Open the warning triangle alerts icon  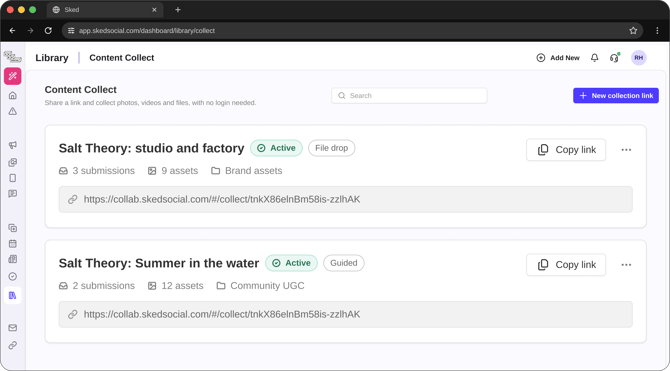13,112
